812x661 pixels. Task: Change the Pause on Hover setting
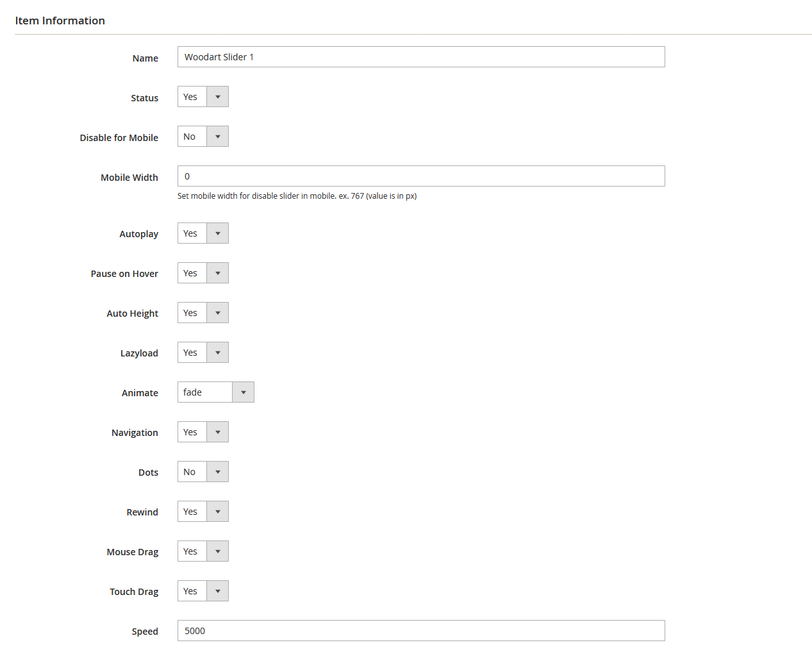click(x=203, y=273)
